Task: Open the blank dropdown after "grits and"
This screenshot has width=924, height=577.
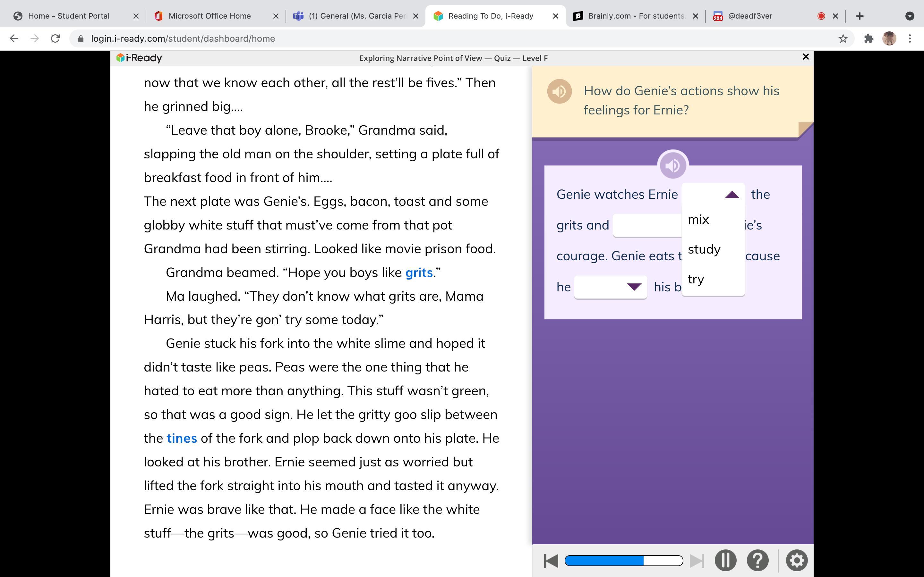Action: click(647, 226)
